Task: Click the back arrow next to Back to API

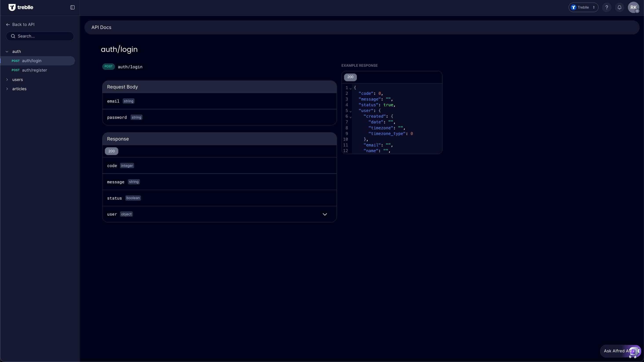Action: click(8, 24)
